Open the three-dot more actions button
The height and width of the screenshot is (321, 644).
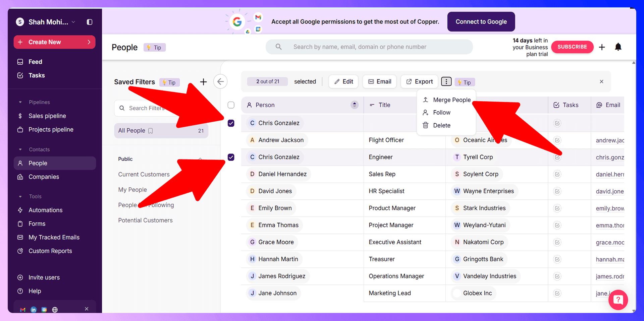tap(446, 81)
